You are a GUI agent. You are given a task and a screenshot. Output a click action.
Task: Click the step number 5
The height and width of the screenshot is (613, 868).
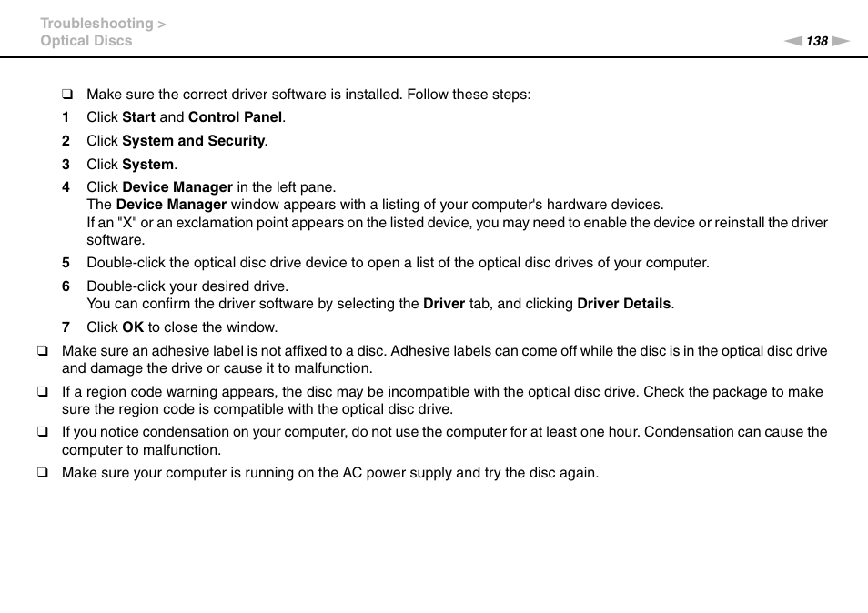click(66, 263)
